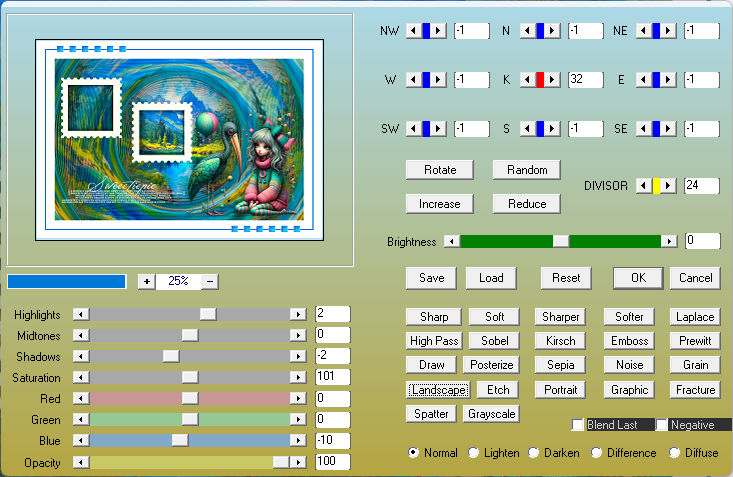This screenshot has width=733, height=477.
Task: Click right arrow of DIVISOR stepper
Action: (x=669, y=186)
